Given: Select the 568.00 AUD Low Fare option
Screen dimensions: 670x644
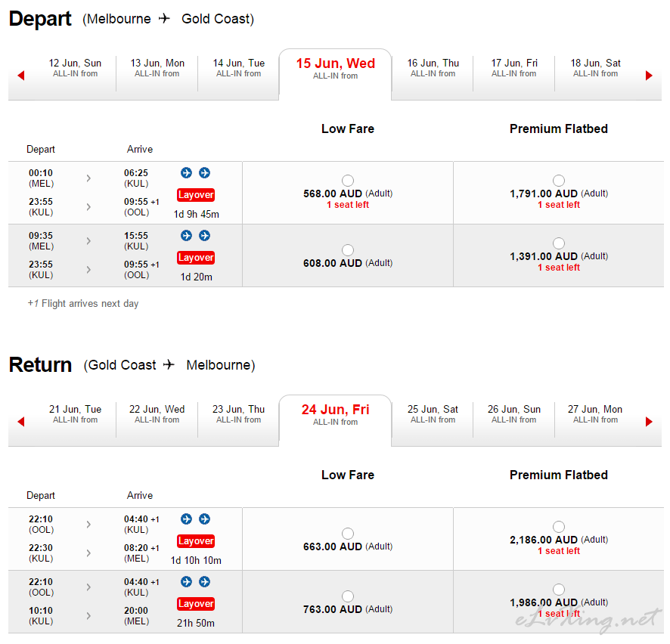Looking at the screenshot, I should pyautogui.click(x=348, y=180).
